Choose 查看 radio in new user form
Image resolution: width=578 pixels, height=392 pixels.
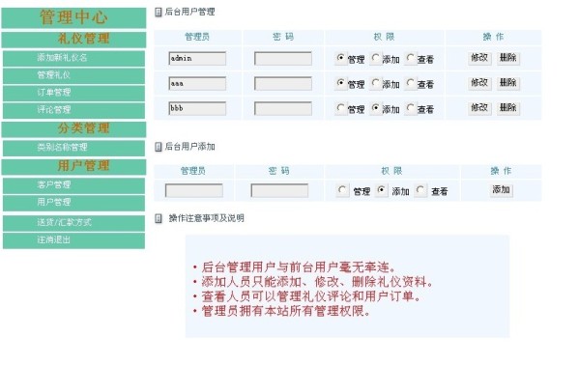(420, 190)
